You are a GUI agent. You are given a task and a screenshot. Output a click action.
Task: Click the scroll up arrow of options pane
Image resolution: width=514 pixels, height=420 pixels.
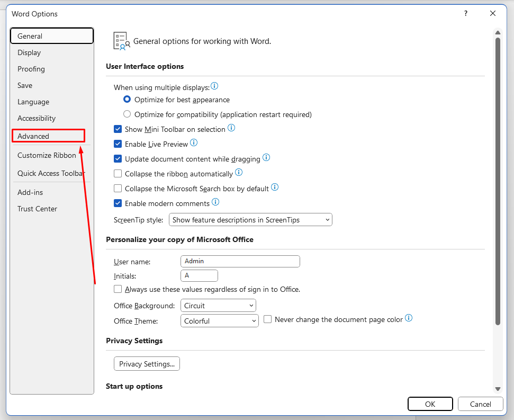[x=498, y=32]
